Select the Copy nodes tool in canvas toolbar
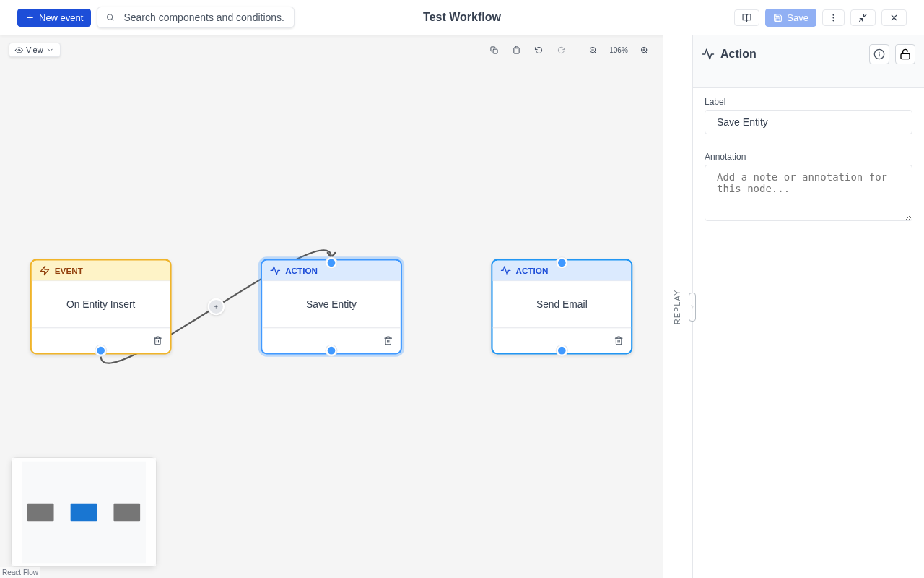This screenshot has height=578, width=924. coord(494,50)
